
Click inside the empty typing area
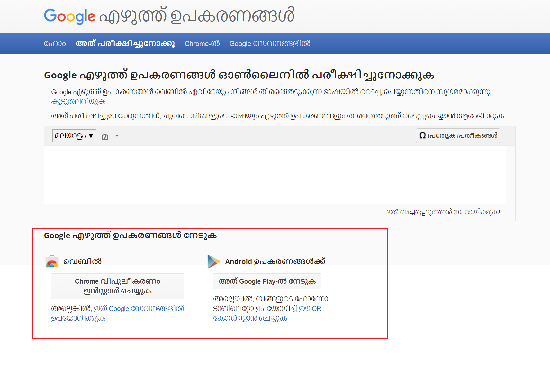(276, 174)
